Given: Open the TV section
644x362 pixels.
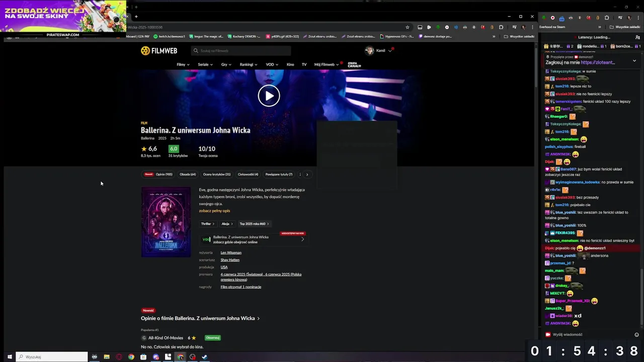Looking at the screenshot, I should pos(304,64).
